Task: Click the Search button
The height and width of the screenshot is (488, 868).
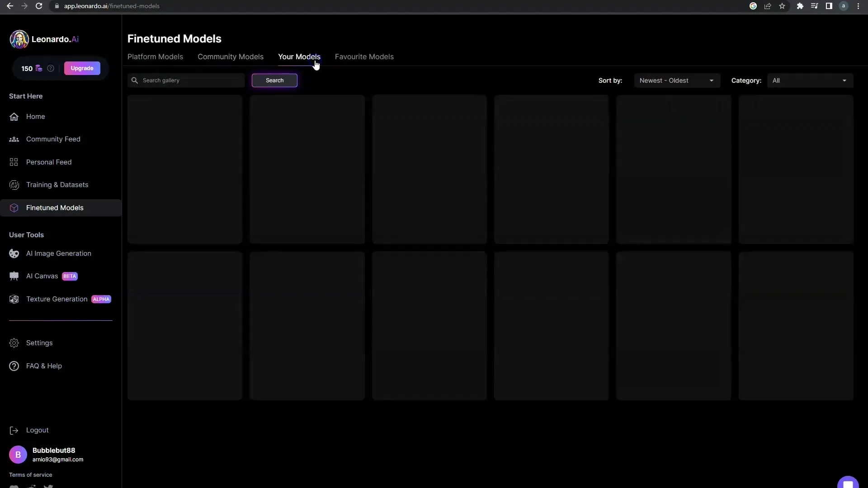Action: [x=274, y=80]
